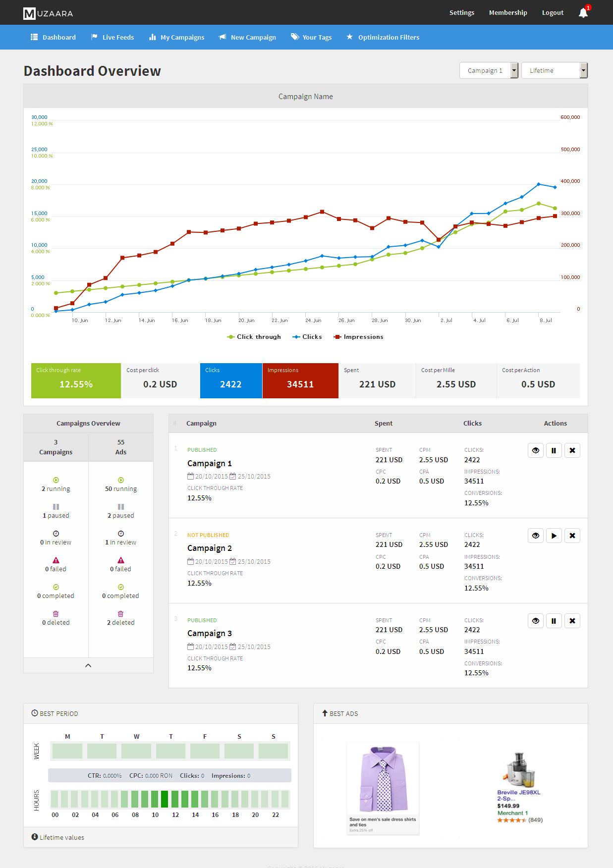The width and height of the screenshot is (613, 868).
Task: Collapse the Campaigns Overview panel
Action: [88, 665]
